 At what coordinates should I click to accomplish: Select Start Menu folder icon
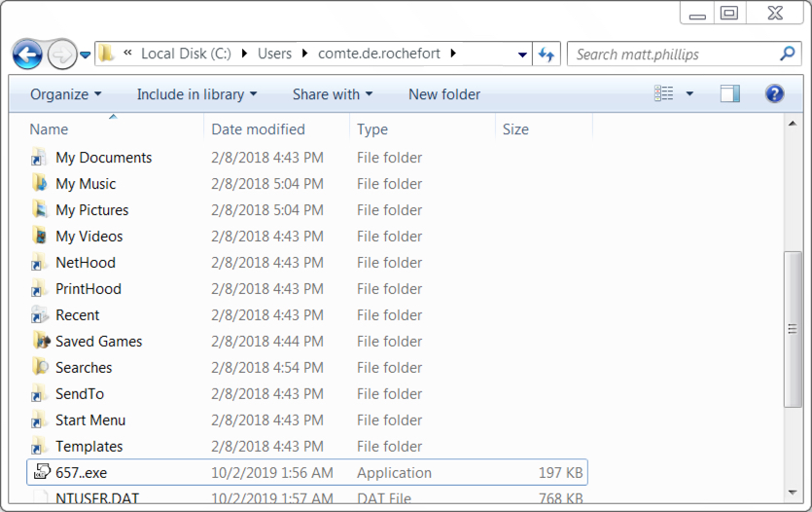[x=40, y=421]
